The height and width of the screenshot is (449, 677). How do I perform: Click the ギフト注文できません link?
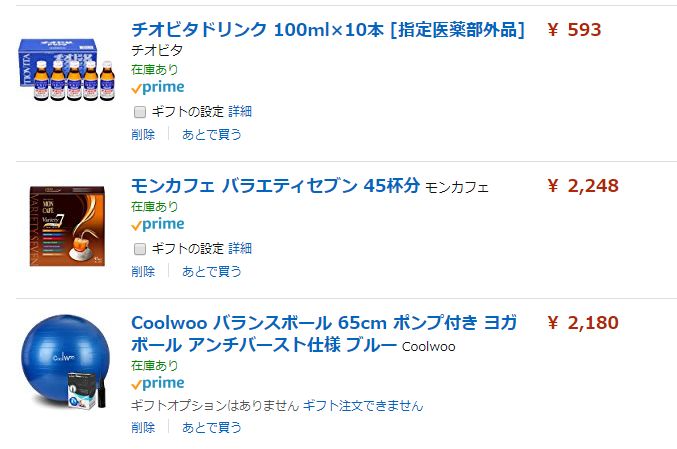(x=363, y=406)
